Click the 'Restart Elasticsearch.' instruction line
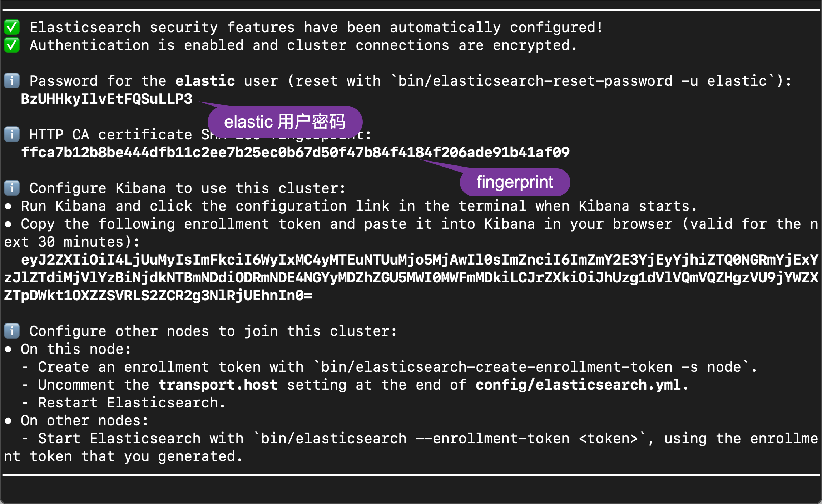 point(132,403)
